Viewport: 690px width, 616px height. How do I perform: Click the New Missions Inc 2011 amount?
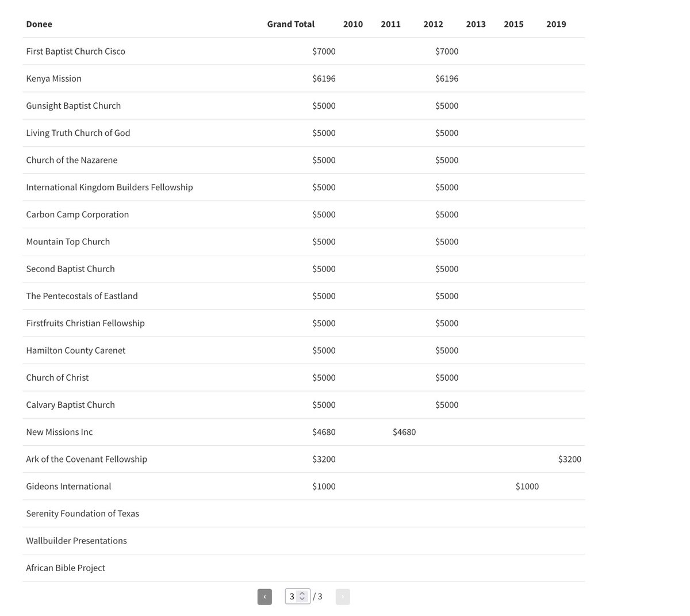404,432
